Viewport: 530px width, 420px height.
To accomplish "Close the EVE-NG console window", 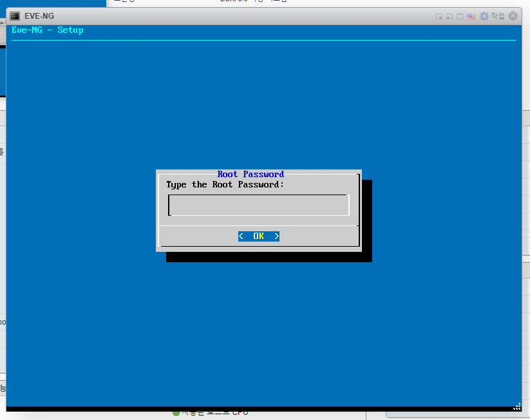I will pos(513,16).
